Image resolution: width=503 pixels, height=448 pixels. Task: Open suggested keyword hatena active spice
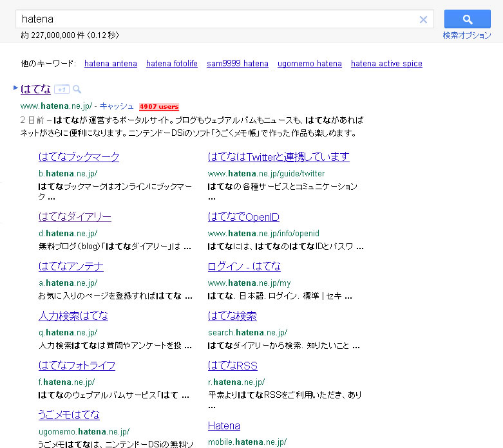coord(386,64)
